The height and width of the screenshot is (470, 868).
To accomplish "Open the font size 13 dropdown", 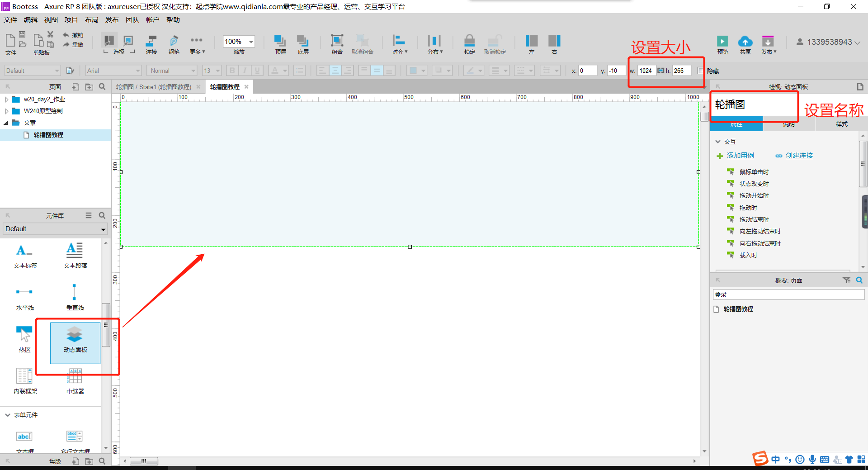I will (x=211, y=71).
